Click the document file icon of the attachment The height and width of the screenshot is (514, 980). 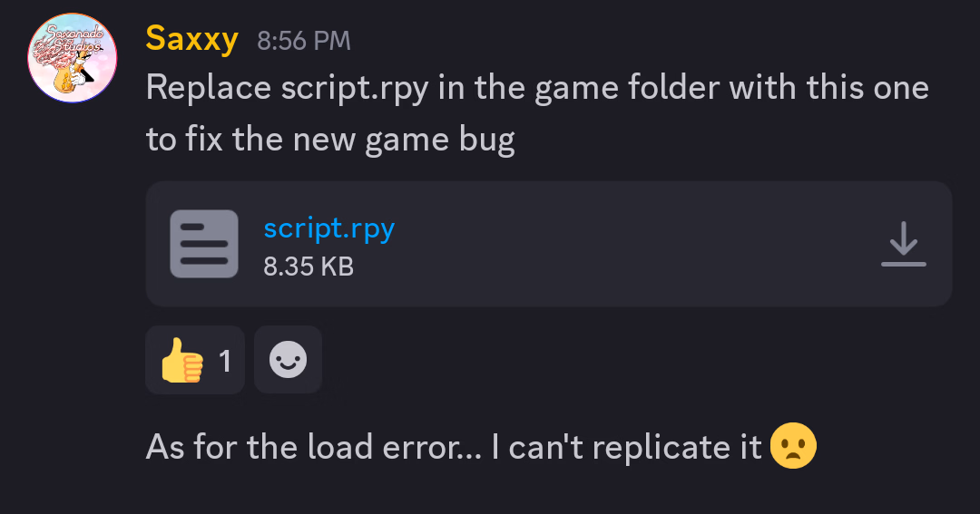pyautogui.click(x=204, y=244)
